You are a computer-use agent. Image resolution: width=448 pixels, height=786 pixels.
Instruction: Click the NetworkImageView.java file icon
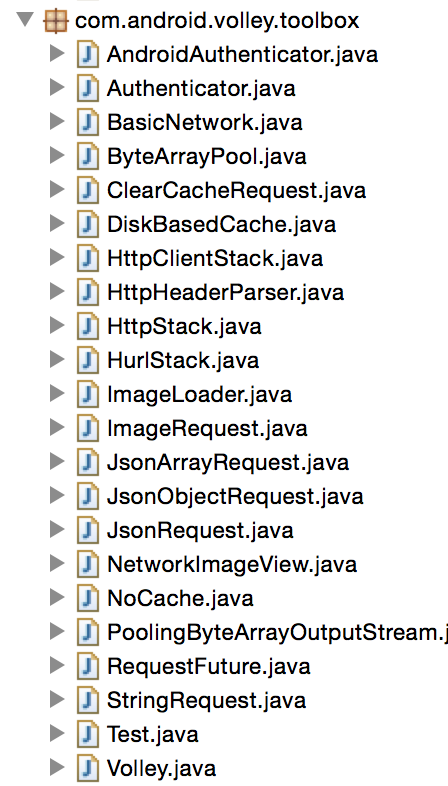click(x=88, y=566)
